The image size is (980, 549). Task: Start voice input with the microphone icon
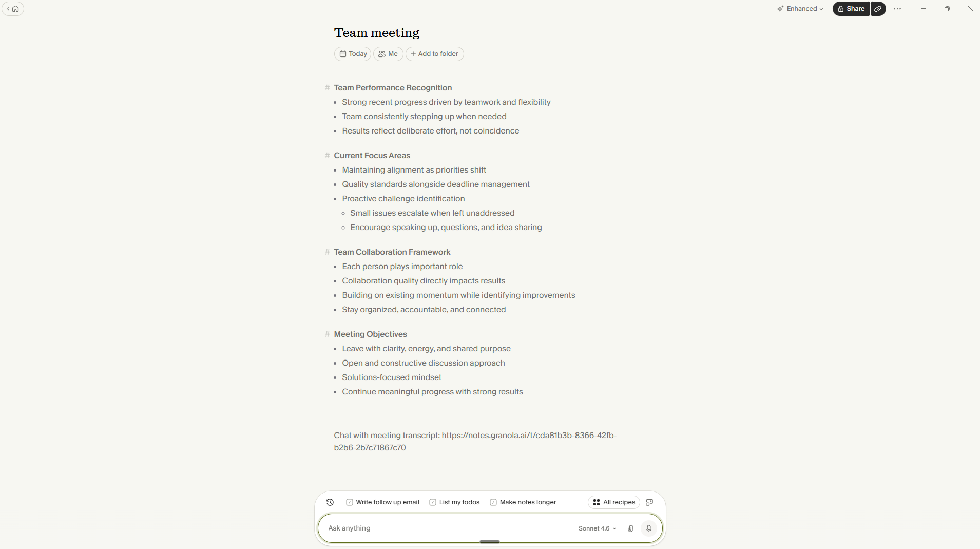pyautogui.click(x=648, y=528)
